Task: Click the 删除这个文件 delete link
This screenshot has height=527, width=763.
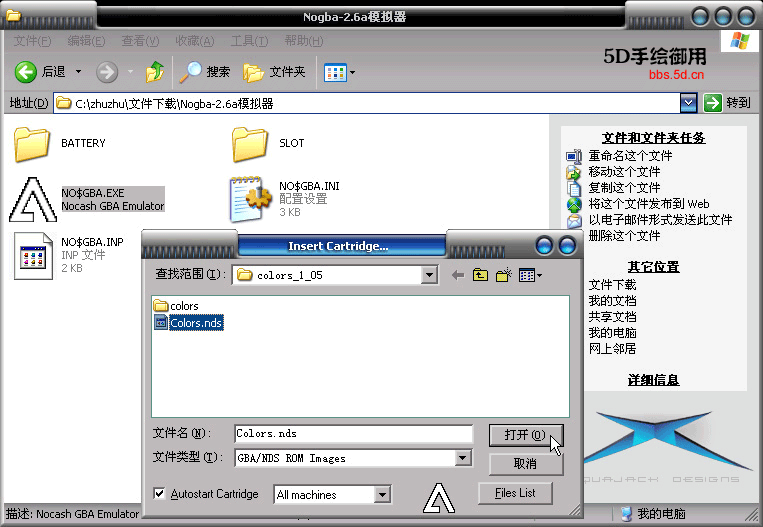Action: 624,236
